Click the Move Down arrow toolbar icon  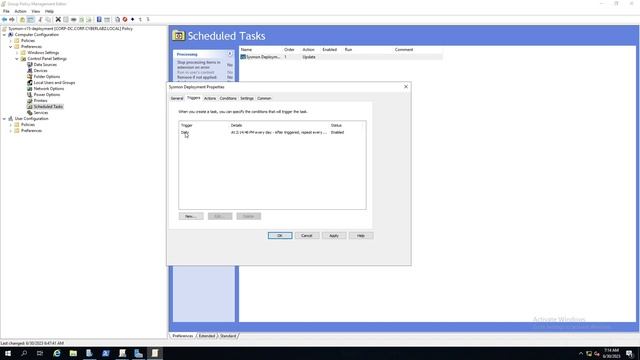pos(148,19)
